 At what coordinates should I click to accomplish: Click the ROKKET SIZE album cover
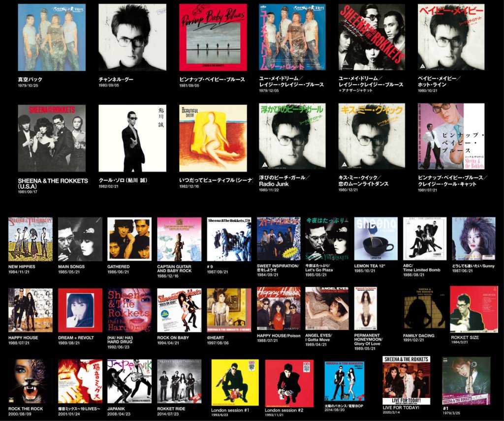point(473,309)
